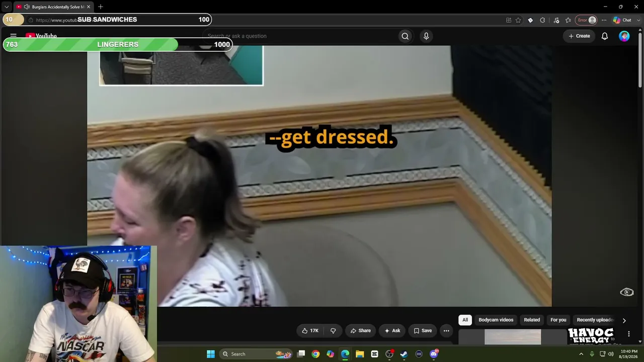The width and height of the screenshot is (644, 362).
Task: Select the Bodycam videos chip
Action: coord(496,320)
